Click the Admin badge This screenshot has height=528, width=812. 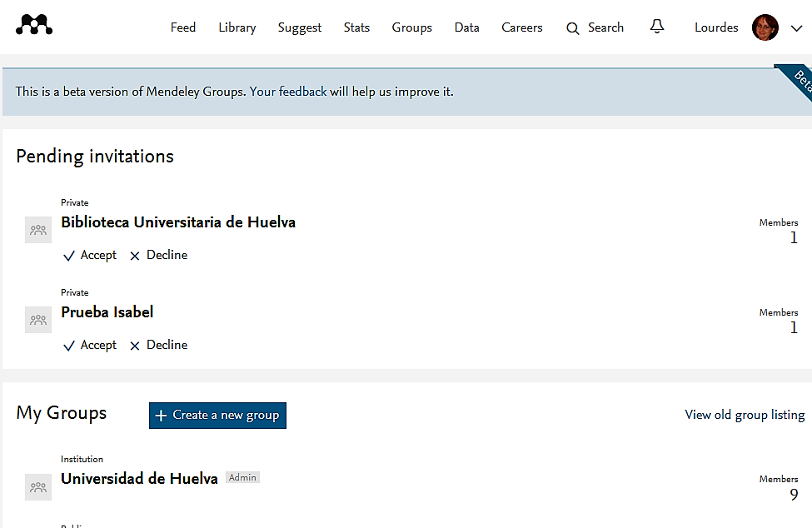tap(242, 477)
